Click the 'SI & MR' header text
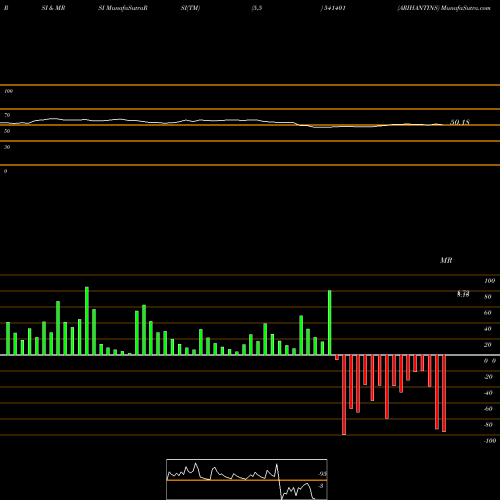 coord(53,8)
